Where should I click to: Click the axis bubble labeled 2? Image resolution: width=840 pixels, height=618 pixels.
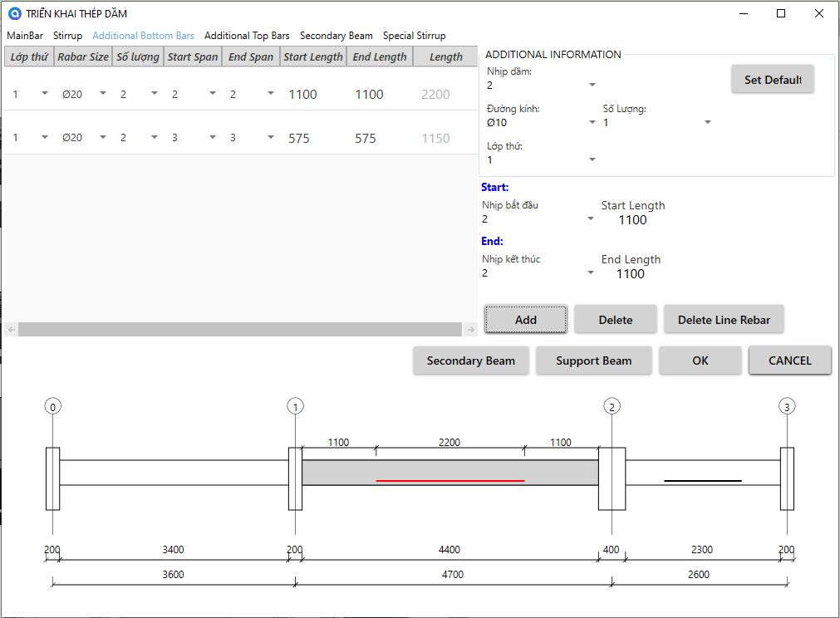click(612, 406)
